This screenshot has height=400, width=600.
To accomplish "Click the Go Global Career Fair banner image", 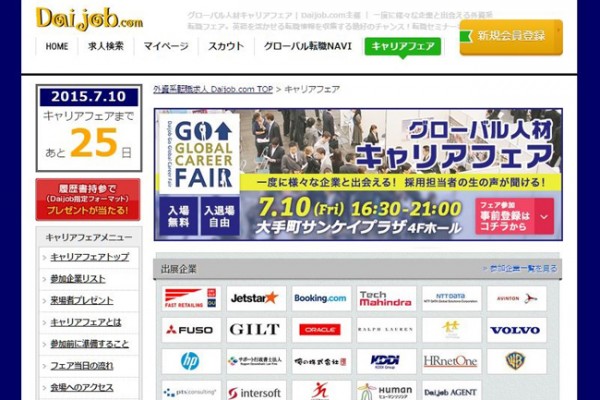I will [358, 175].
